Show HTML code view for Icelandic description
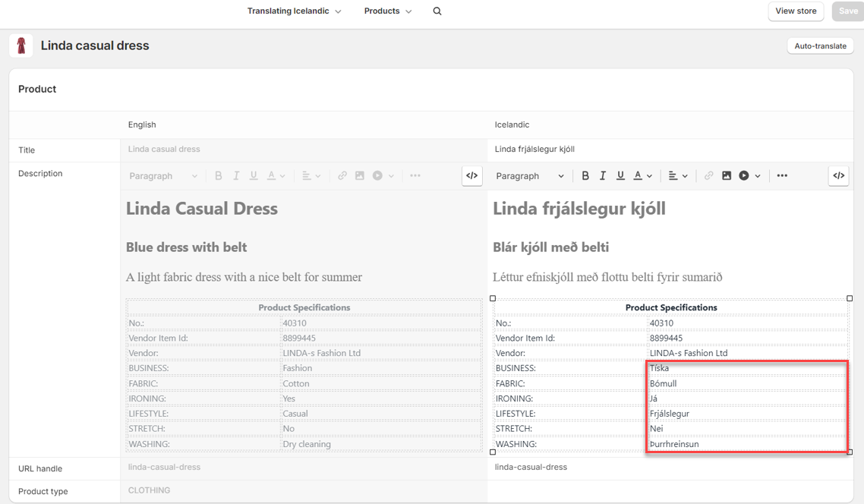This screenshot has height=504, width=864. pyautogui.click(x=838, y=176)
